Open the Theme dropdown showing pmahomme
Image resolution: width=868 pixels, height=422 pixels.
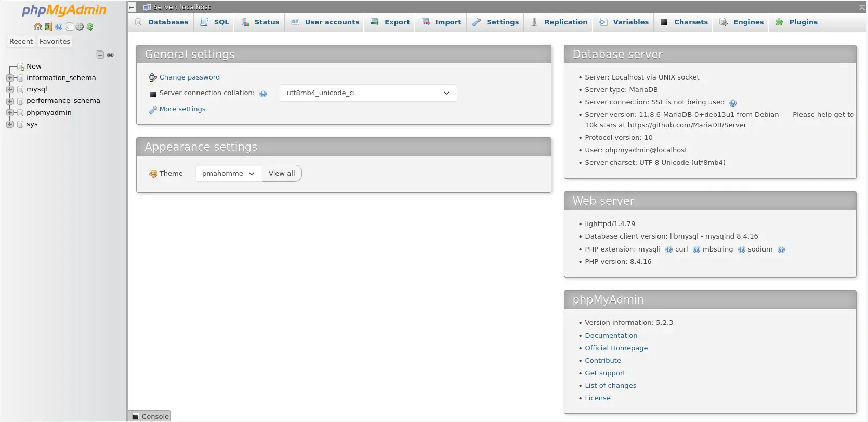click(x=228, y=174)
